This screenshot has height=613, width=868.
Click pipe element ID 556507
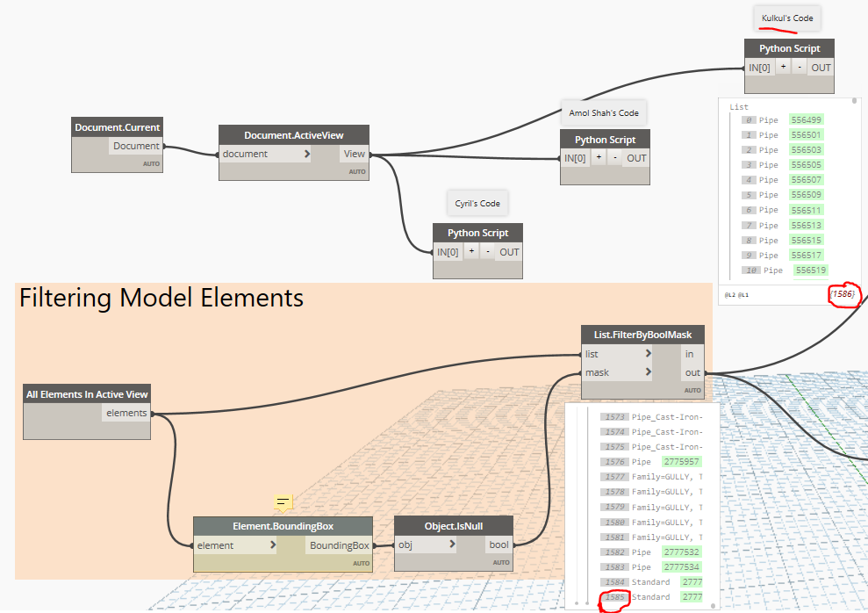coord(806,179)
